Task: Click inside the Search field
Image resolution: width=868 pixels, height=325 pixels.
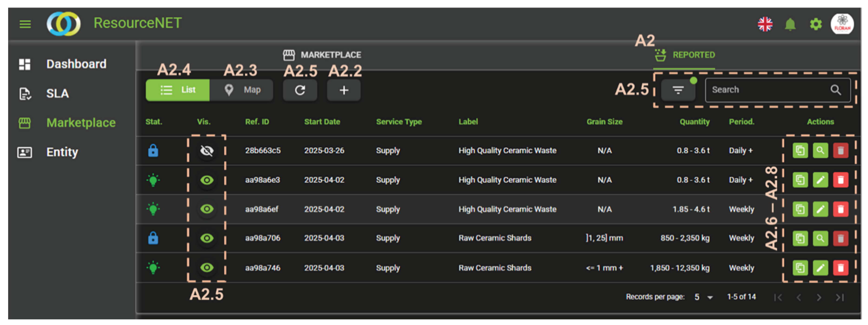Action: click(768, 90)
